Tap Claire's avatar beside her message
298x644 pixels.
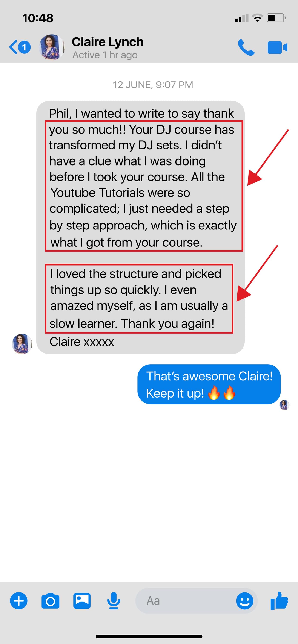tap(22, 344)
